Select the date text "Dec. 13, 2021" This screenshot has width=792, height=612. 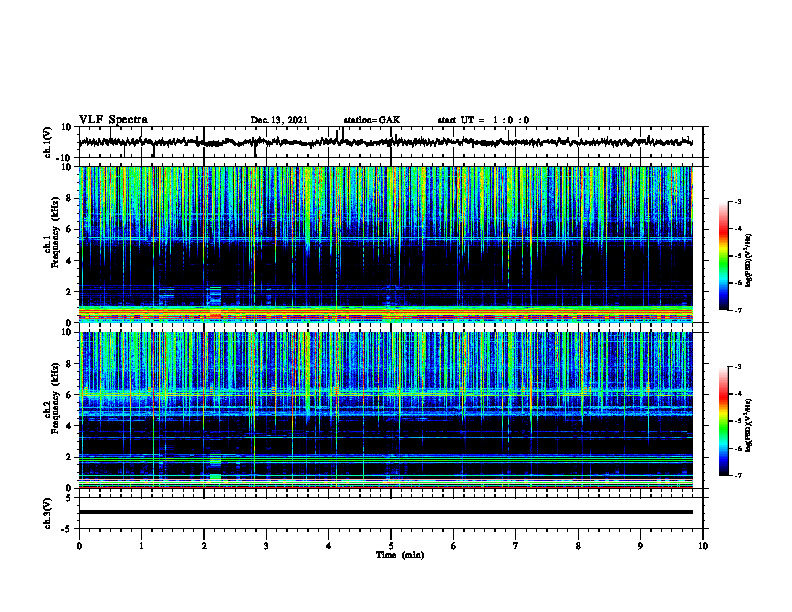pyautogui.click(x=279, y=120)
